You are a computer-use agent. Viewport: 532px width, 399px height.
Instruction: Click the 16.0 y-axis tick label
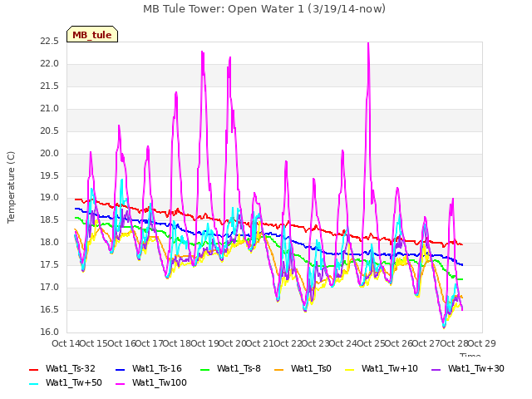coord(50,332)
